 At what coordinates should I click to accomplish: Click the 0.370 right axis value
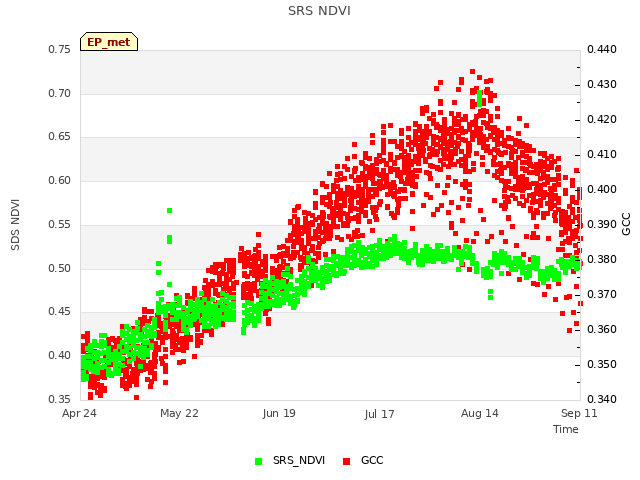pyautogui.click(x=602, y=294)
